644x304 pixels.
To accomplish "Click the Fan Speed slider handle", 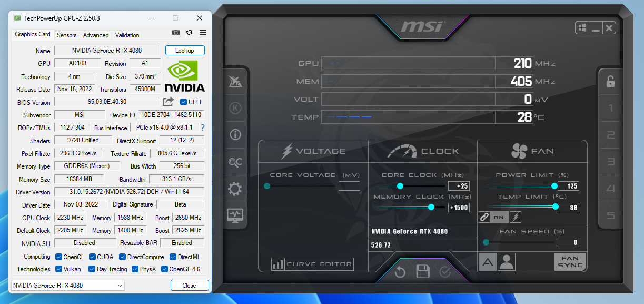I will (x=486, y=242).
